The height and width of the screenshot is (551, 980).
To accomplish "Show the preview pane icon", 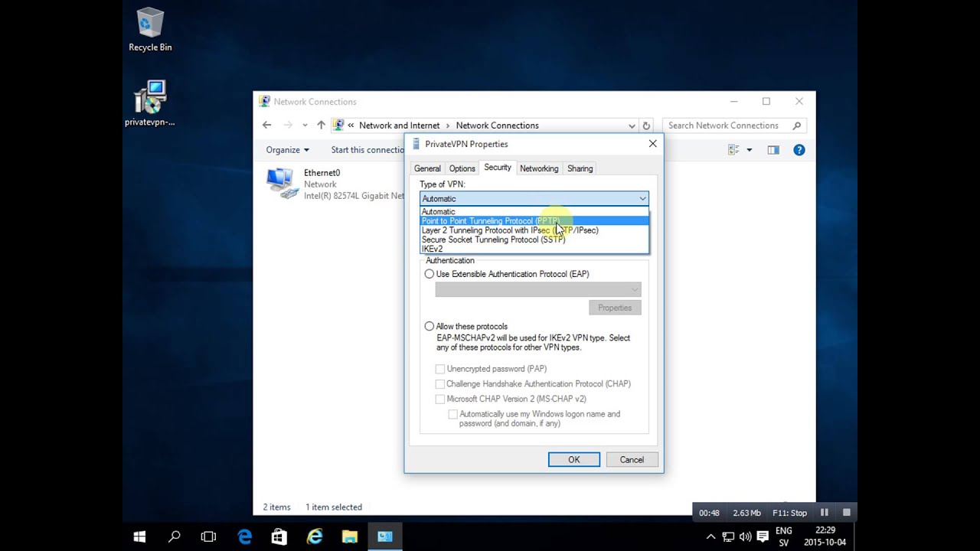I will tap(773, 150).
